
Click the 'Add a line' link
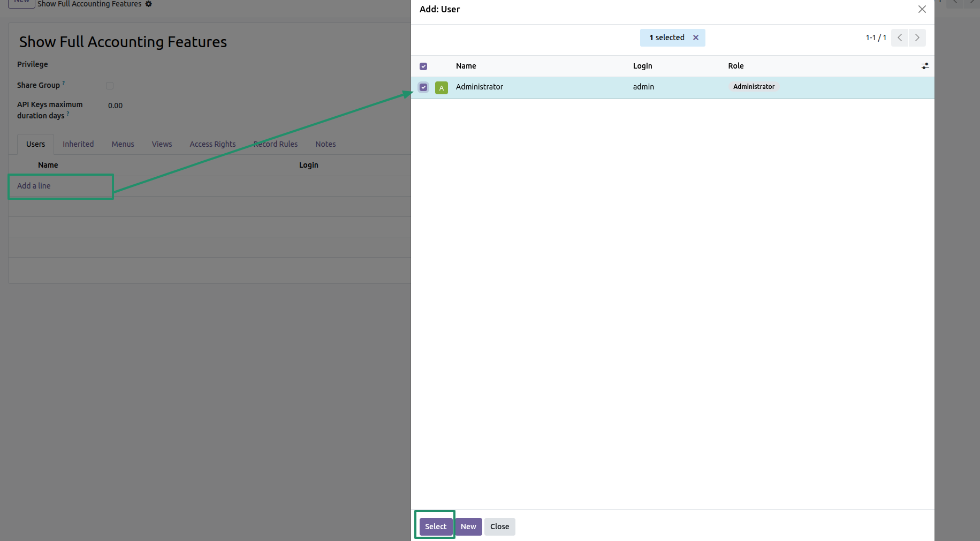pos(34,186)
